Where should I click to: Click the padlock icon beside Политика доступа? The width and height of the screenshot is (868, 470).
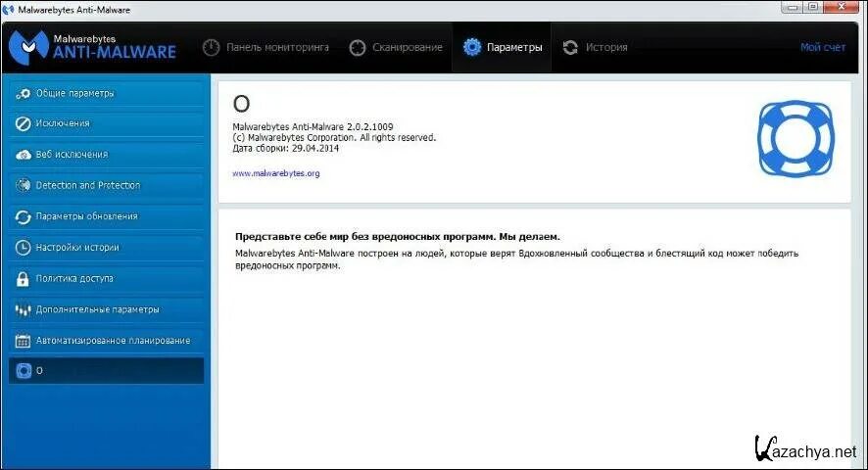23,278
